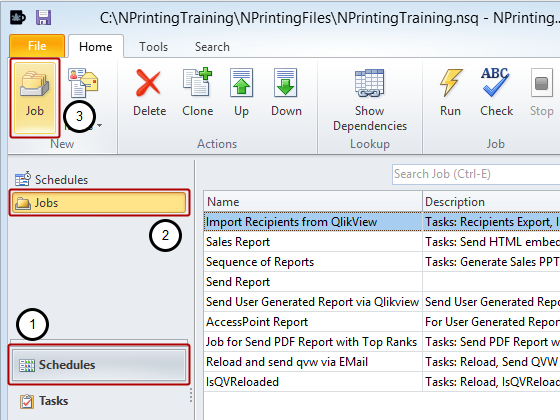Move the job Up in the list
560x420 pixels.
tap(241, 93)
